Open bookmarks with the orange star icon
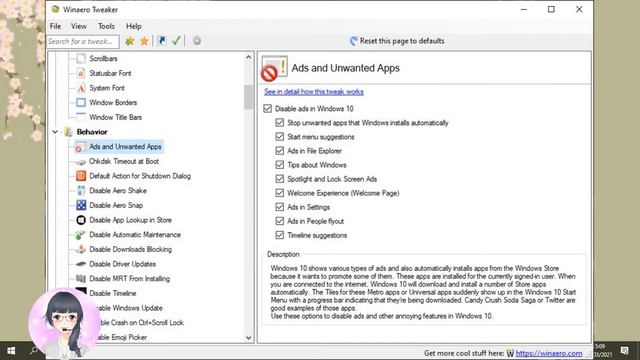The image size is (640, 360). click(x=144, y=41)
